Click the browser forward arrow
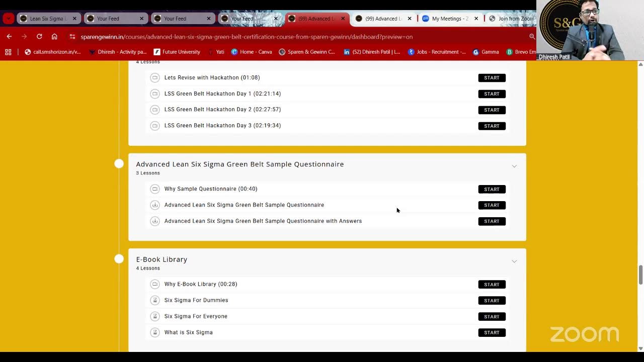This screenshot has width=644, height=362. pyautogui.click(x=24, y=36)
